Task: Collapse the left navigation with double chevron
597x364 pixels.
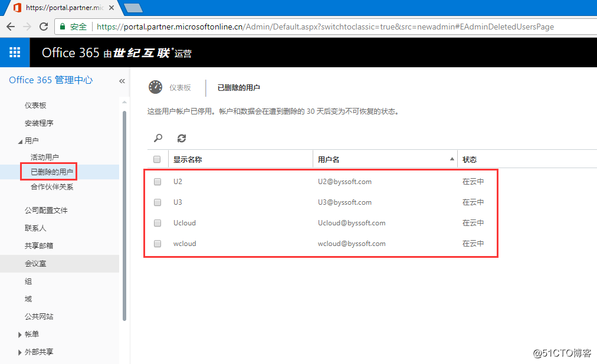Action: (122, 81)
